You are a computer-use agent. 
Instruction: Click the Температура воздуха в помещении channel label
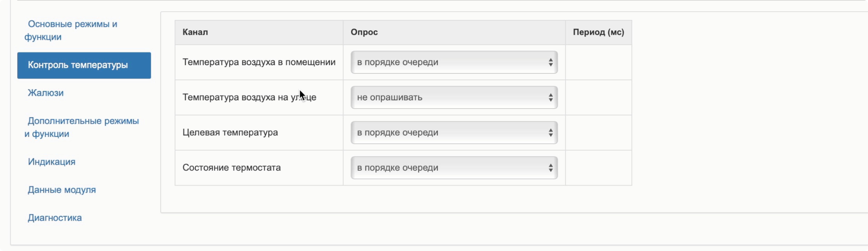[259, 62]
